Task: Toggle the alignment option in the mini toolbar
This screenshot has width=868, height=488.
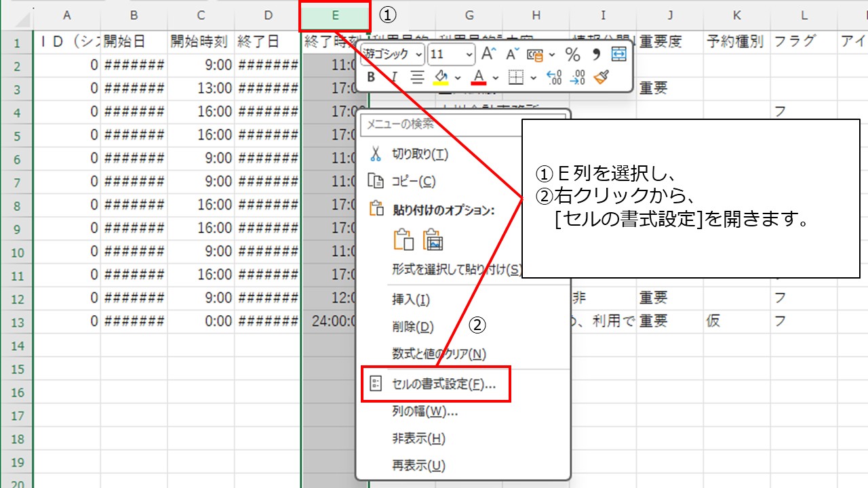Action: [x=418, y=77]
